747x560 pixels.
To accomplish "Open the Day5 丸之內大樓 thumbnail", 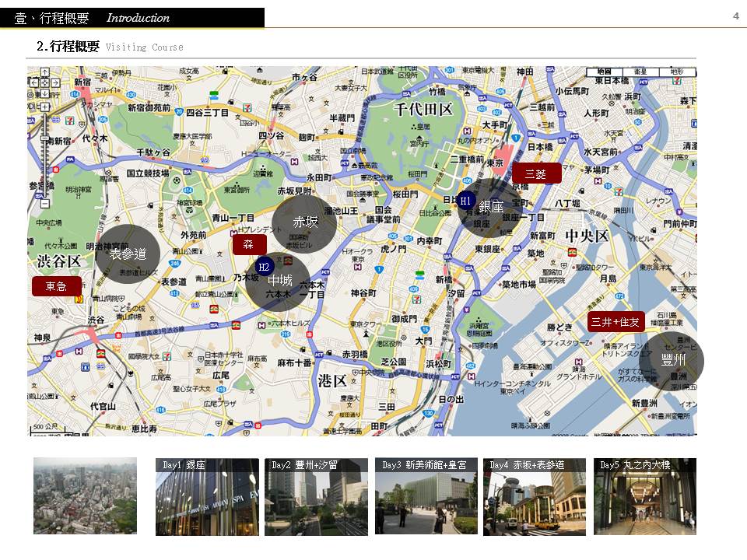I will (x=645, y=497).
